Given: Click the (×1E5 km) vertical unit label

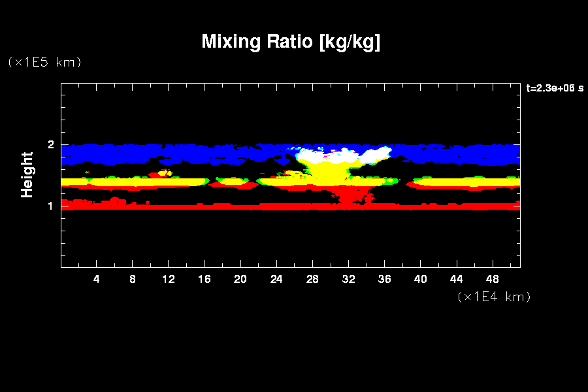Looking at the screenshot, I should tap(44, 62).
